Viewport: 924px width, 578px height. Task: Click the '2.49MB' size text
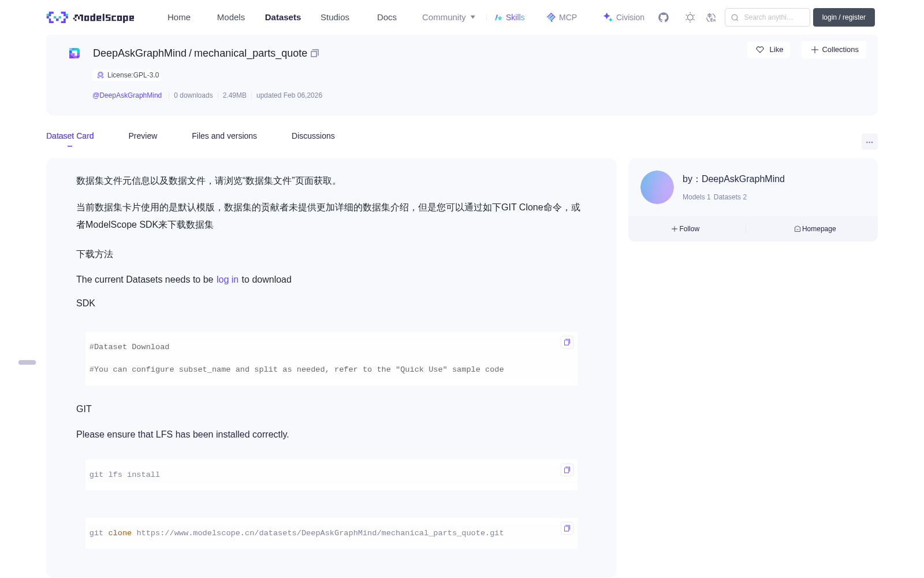(234, 95)
